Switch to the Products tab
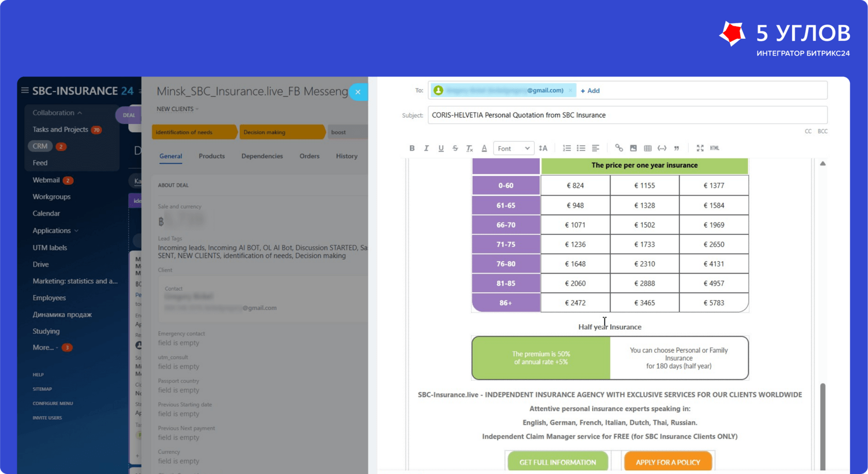Screen dimensions: 868x474 [x=212, y=156]
